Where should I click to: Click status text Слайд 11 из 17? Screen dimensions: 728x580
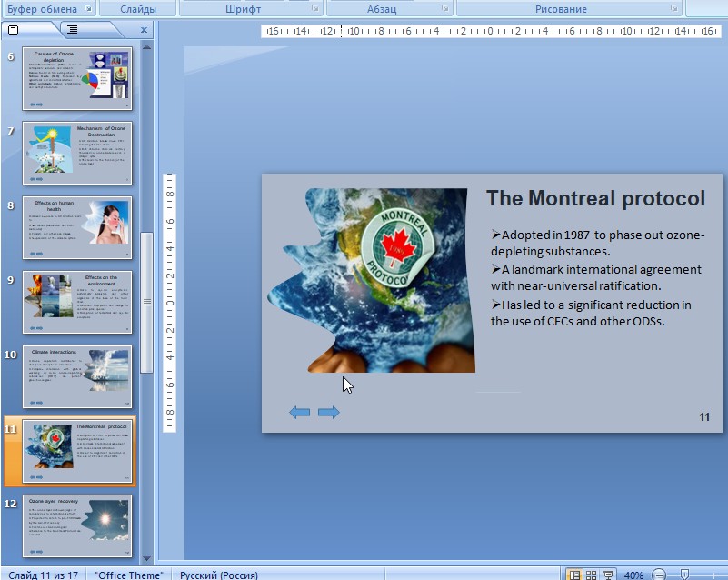pyautogui.click(x=44, y=575)
